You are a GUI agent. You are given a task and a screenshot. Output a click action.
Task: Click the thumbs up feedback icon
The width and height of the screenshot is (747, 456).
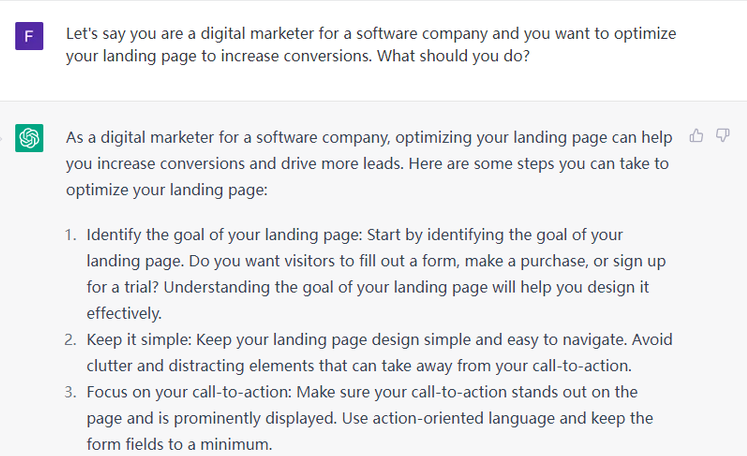point(696,136)
